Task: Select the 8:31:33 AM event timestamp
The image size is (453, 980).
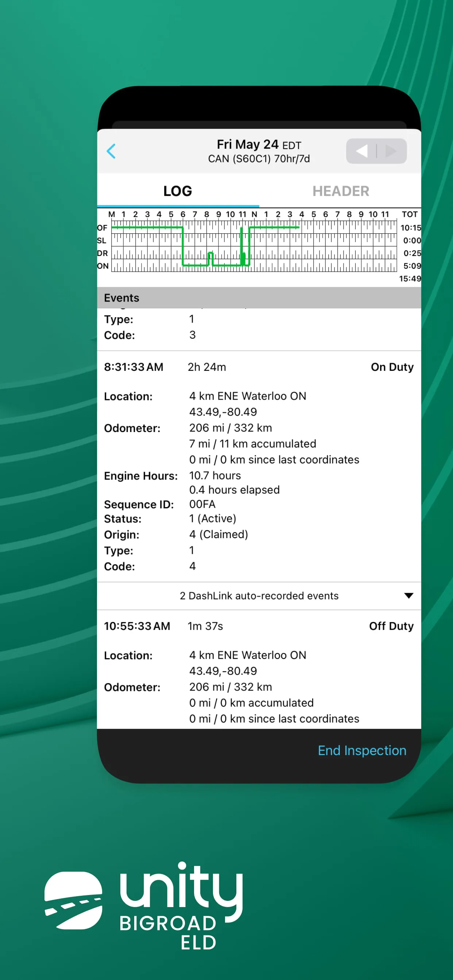Action: [x=133, y=367]
